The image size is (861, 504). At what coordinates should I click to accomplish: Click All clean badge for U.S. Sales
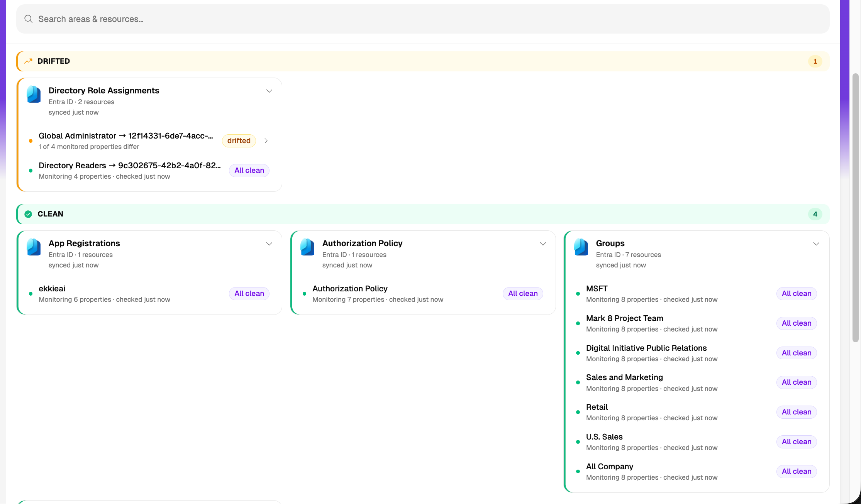click(797, 442)
